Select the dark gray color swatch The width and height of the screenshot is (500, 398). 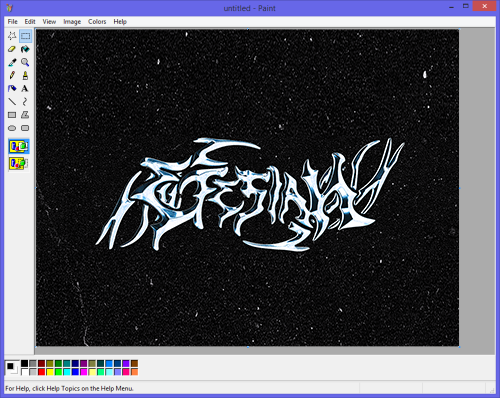click(33, 363)
